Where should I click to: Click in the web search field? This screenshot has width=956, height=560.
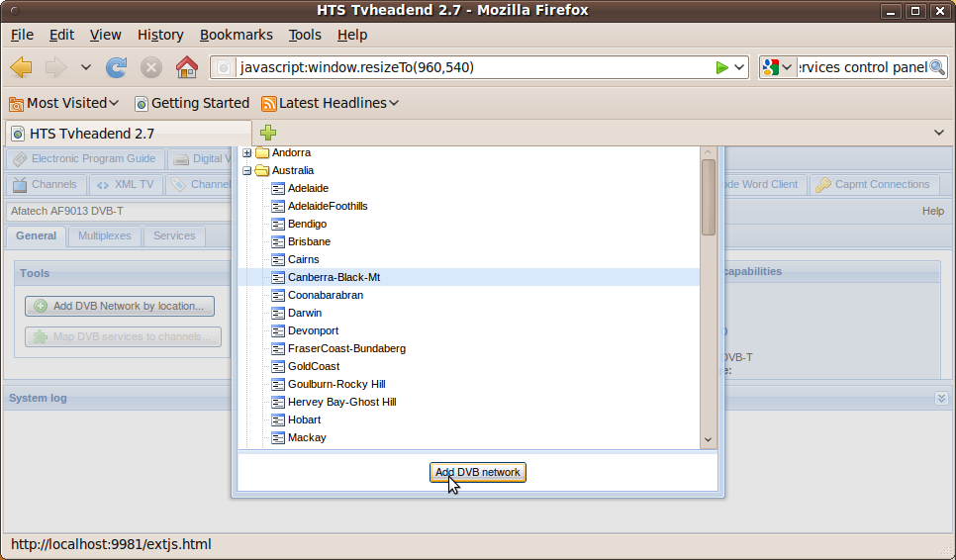(862, 67)
